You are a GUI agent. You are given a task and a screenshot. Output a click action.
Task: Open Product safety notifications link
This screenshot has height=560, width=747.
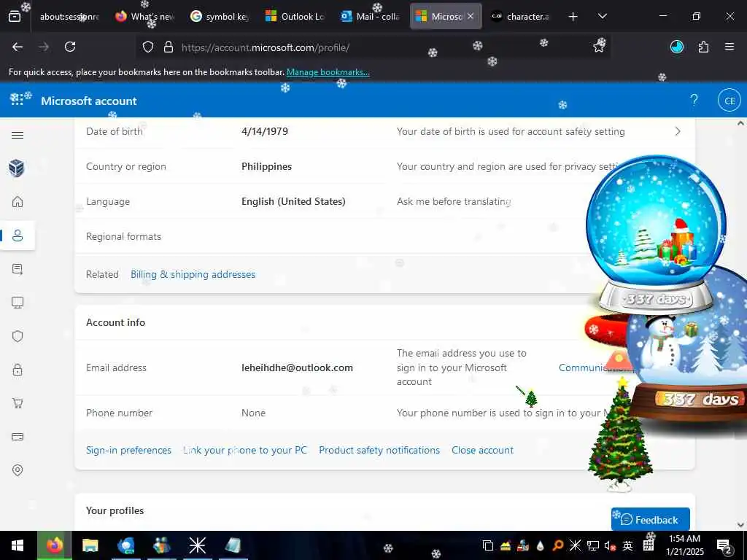379,451
